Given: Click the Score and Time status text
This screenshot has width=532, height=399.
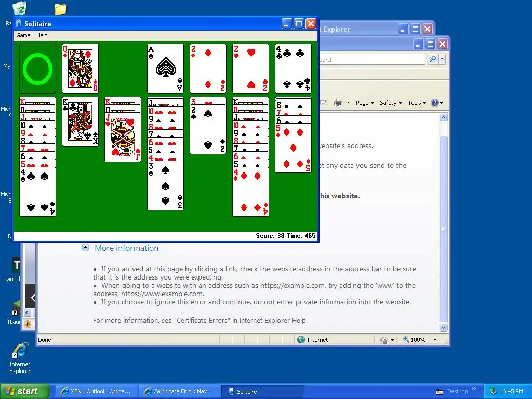Looking at the screenshot, I should 285,236.
